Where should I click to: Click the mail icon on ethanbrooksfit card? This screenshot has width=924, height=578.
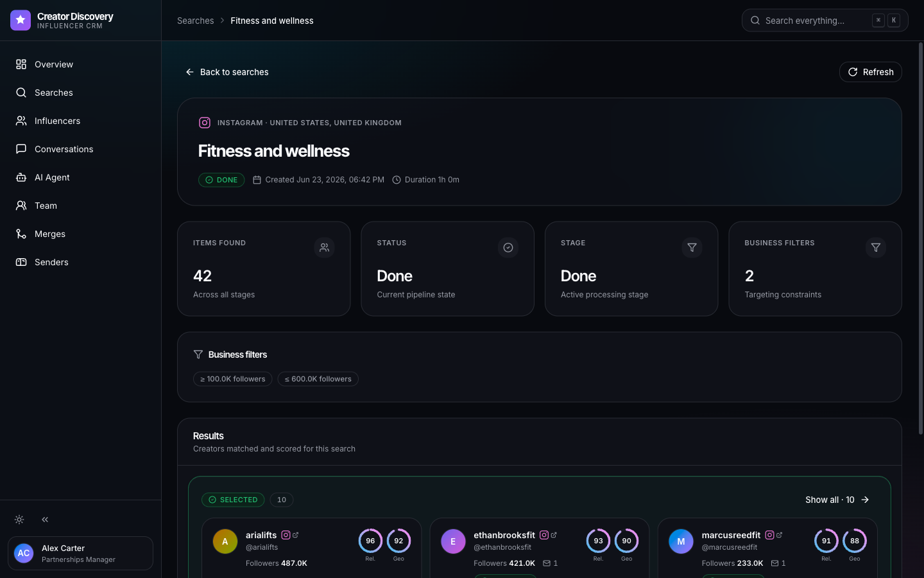pyautogui.click(x=547, y=563)
